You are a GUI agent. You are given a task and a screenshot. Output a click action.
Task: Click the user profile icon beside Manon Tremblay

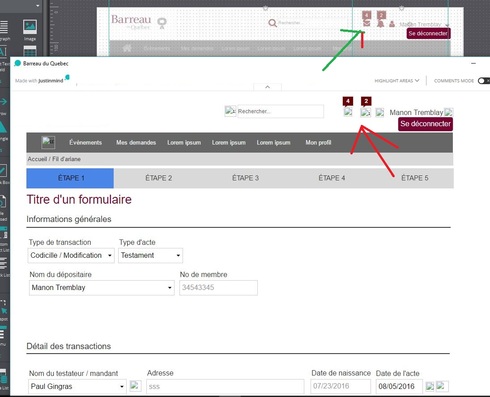coord(380,112)
